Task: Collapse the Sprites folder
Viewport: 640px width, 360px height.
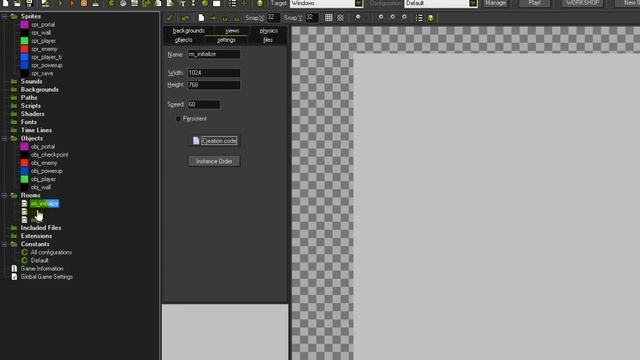Action: pyautogui.click(x=4, y=16)
